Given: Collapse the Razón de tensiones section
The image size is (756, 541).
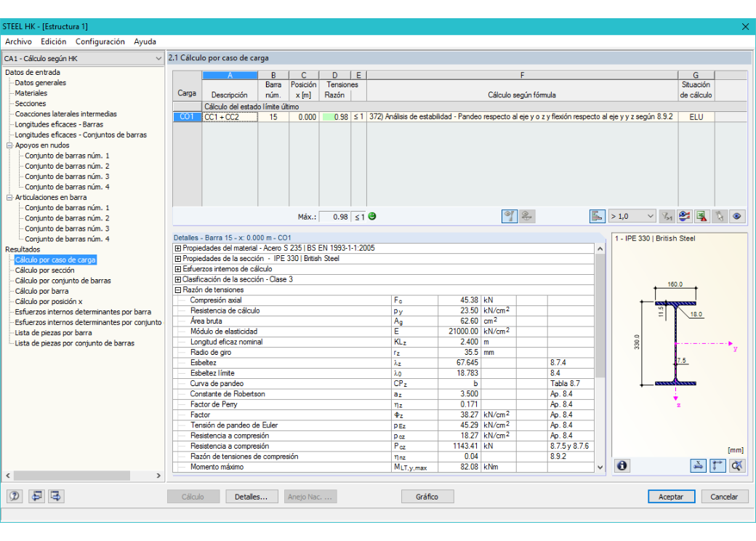Looking at the screenshot, I should [x=178, y=290].
